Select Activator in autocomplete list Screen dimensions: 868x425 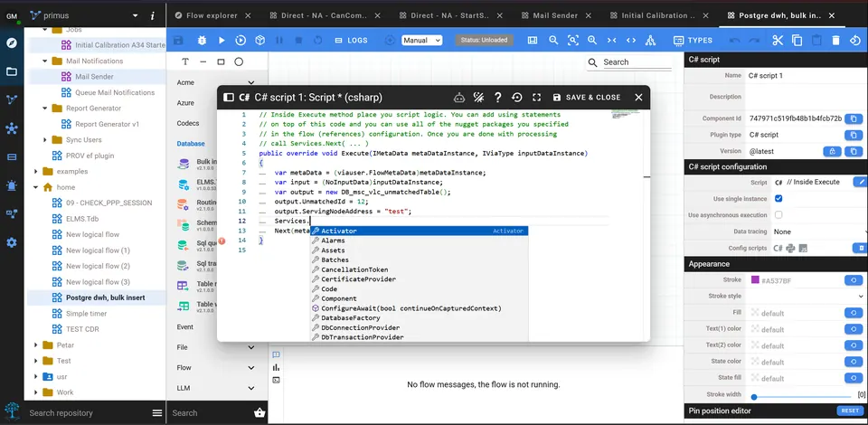[x=419, y=231]
